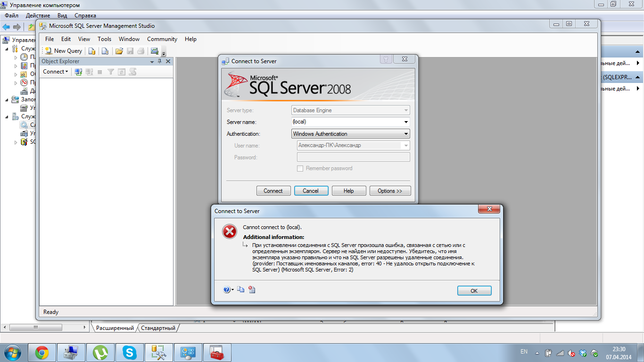The width and height of the screenshot is (644, 362).
Task: Open the View menu
Action: 84,39
